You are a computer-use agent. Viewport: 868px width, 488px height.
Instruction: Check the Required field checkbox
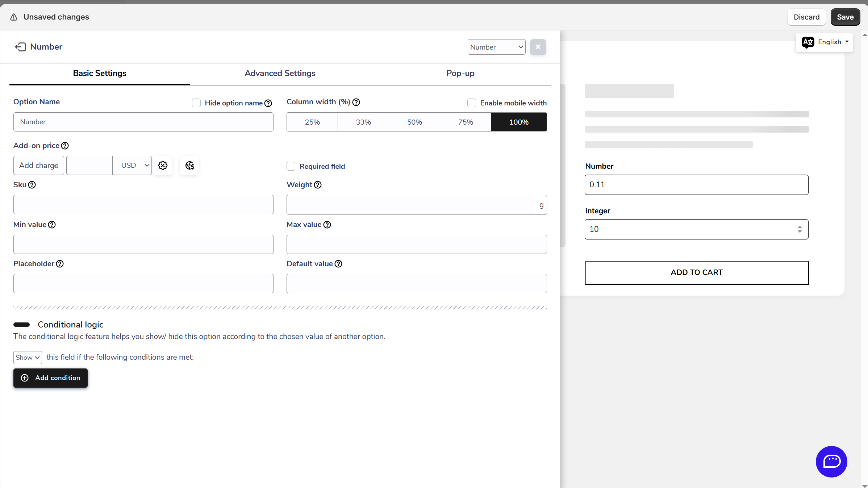(291, 166)
